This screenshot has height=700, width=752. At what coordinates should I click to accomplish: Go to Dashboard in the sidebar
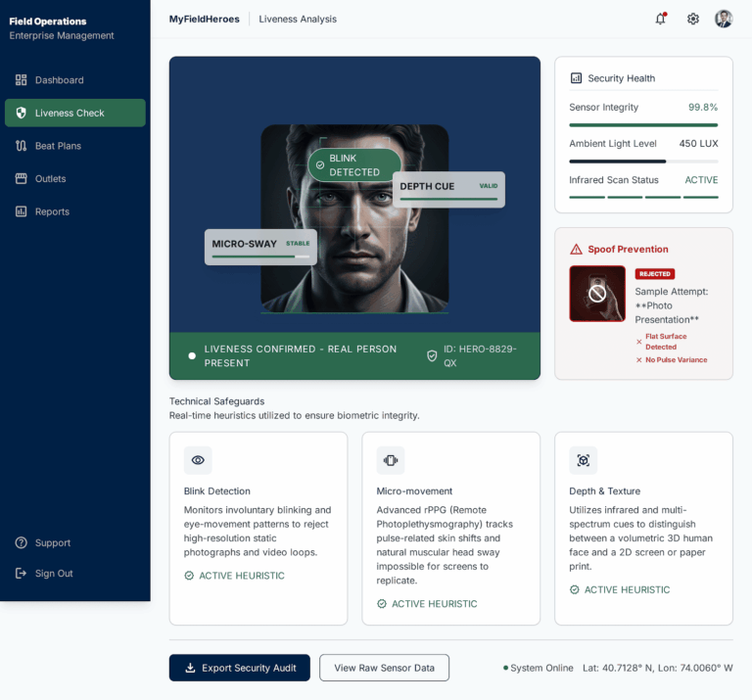(74, 80)
